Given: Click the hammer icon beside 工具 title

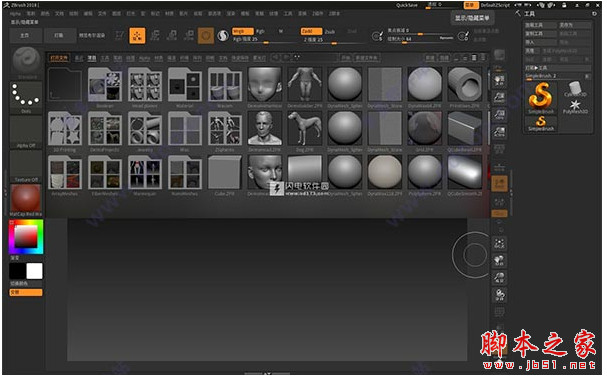Looking at the screenshot, I should pos(518,13).
